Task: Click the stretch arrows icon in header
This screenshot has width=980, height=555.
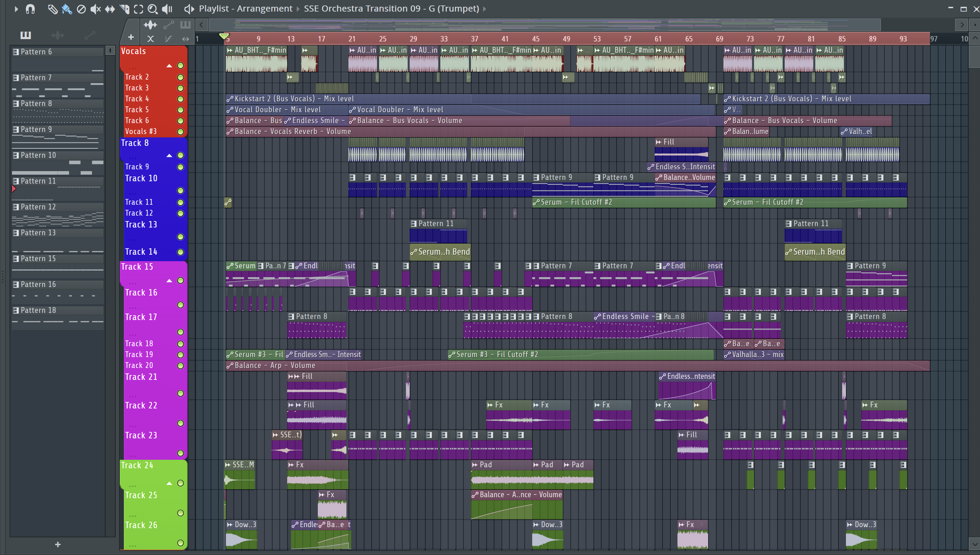Action: pyautogui.click(x=186, y=39)
